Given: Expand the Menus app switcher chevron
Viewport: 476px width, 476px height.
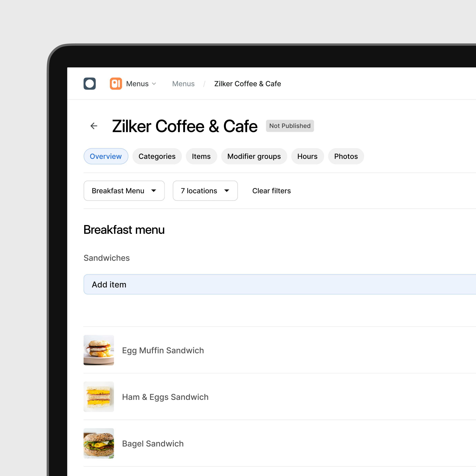Looking at the screenshot, I should 154,84.
